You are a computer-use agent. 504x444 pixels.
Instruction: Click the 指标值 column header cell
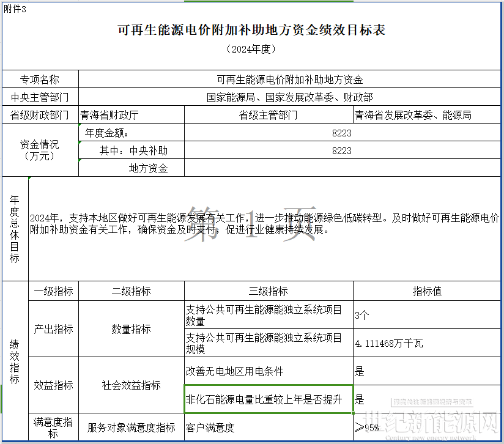[427, 291]
